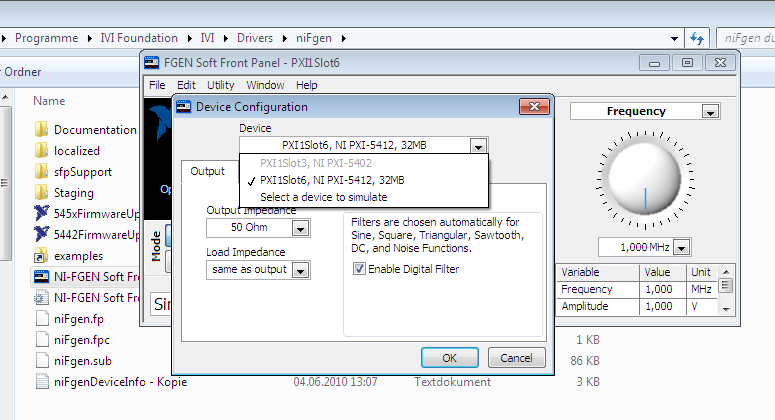Confirm with the OK button

pos(450,358)
